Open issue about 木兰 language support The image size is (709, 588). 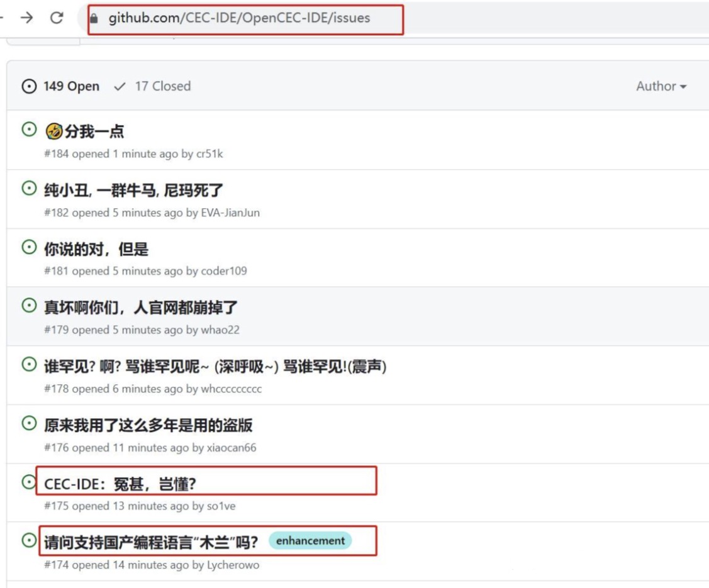point(151,541)
